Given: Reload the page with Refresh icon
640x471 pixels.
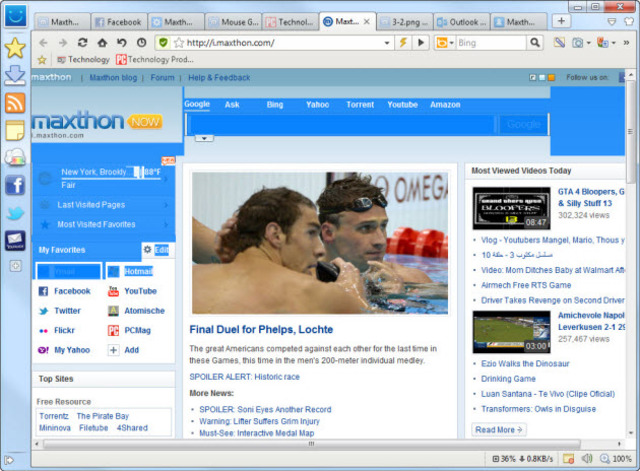Looking at the screenshot, I should pyautogui.click(x=82, y=42).
